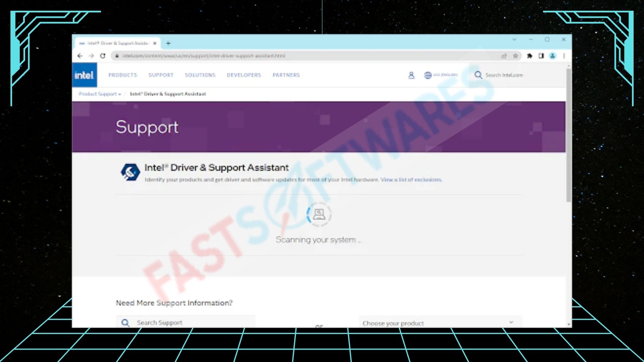Open the SUPPORT menu

click(x=161, y=75)
